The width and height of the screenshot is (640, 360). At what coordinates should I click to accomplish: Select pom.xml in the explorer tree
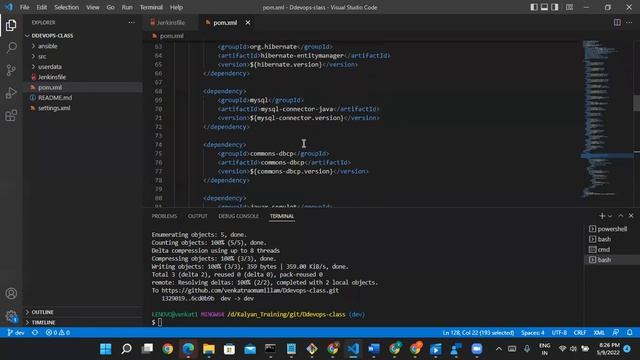pos(50,87)
